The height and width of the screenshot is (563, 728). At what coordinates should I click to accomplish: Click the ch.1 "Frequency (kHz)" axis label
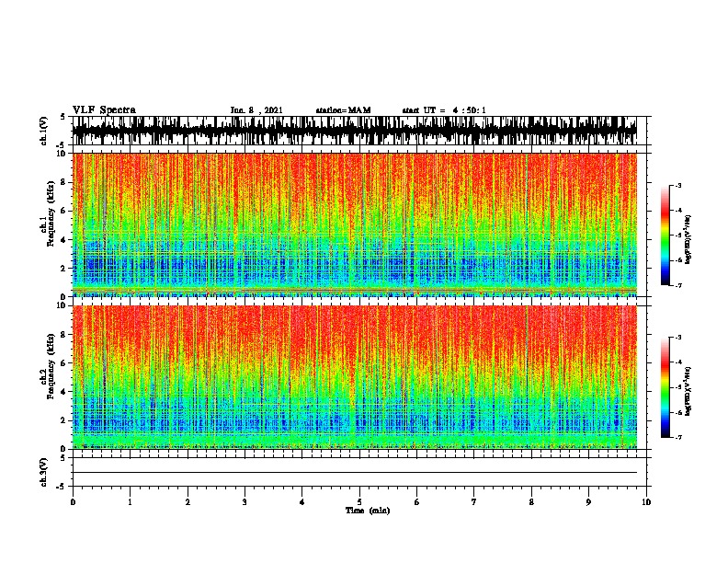point(51,214)
